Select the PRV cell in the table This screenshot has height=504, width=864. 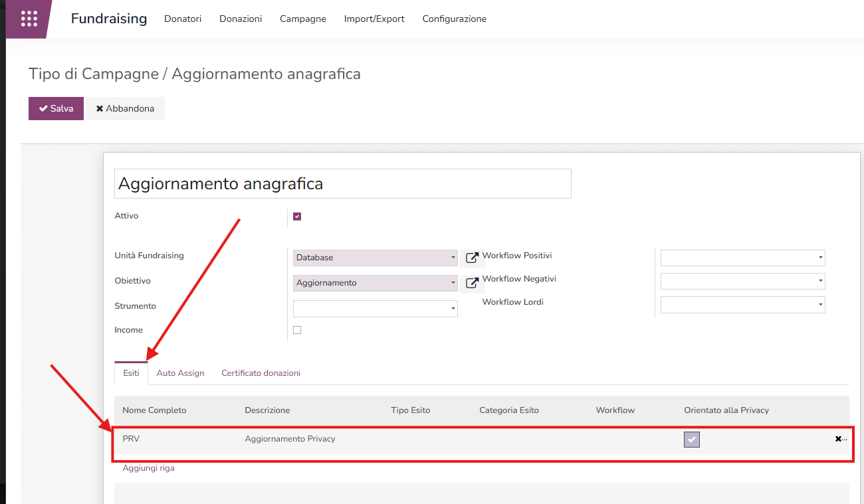point(132,439)
